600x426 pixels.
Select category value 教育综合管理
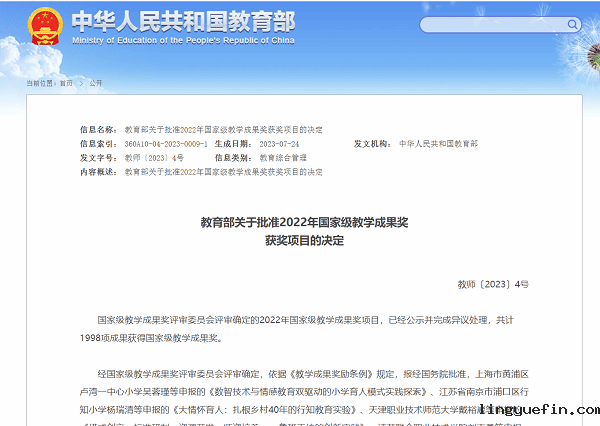point(283,158)
